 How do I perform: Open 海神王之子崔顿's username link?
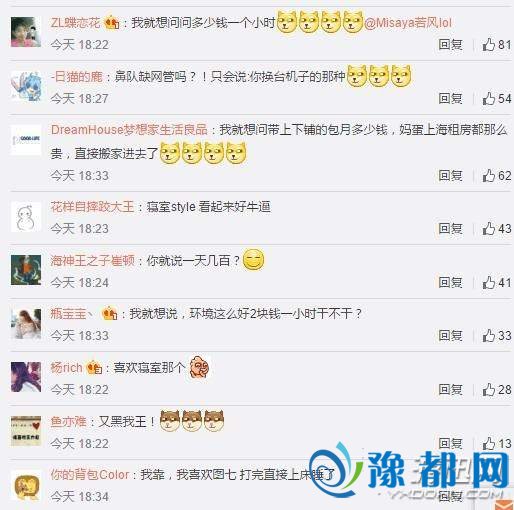coord(93,260)
